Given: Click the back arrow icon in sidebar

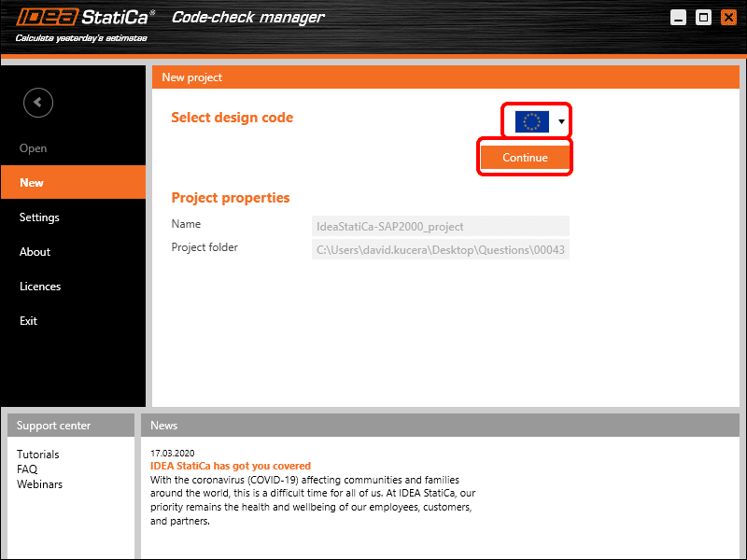Looking at the screenshot, I should [x=38, y=103].
